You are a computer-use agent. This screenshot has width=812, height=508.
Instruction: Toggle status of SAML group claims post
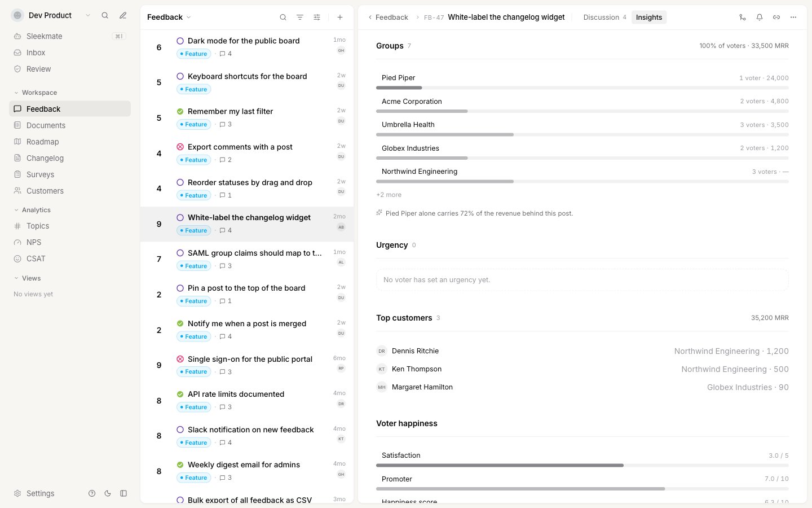[x=180, y=253]
